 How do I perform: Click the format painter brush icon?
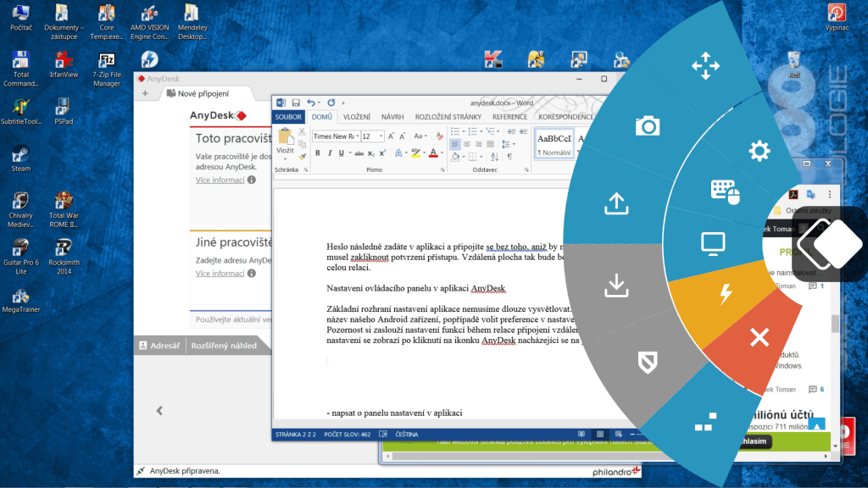(x=303, y=157)
